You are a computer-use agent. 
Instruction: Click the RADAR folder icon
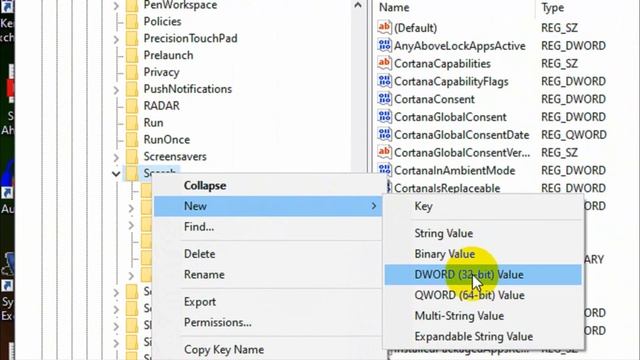(132, 106)
